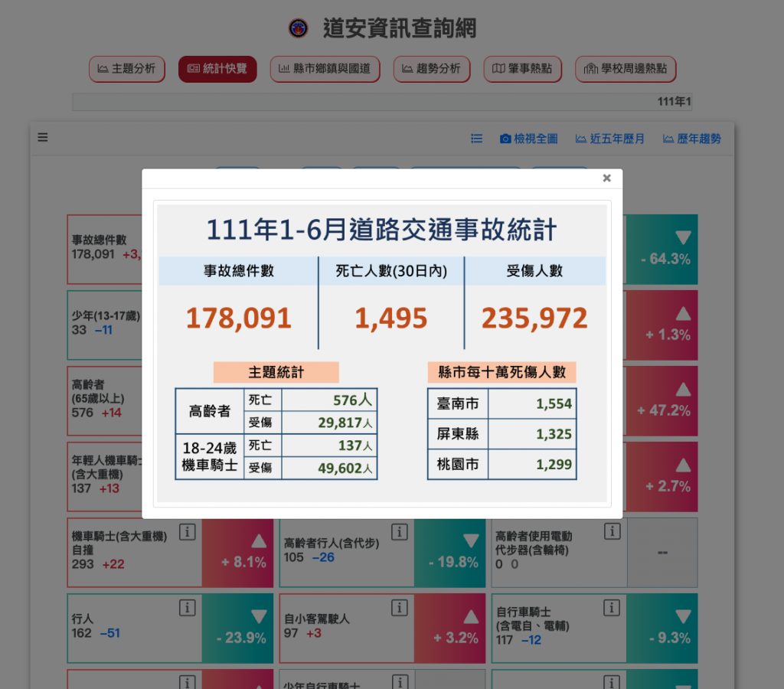Open the hamburger menu icon
Screen dimensions: 784x689
pyautogui.click(x=43, y=137)
